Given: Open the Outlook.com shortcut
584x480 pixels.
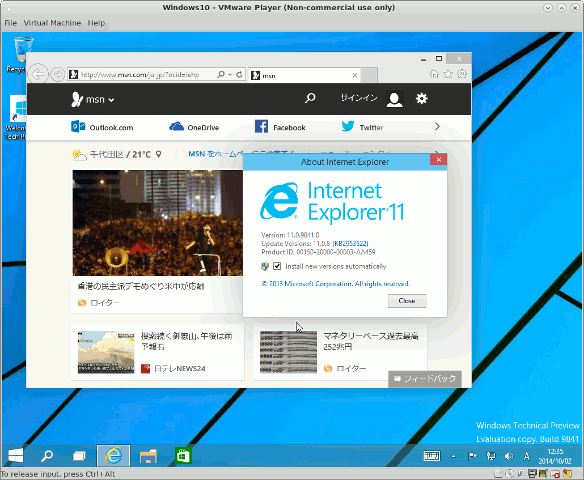Looking at the screenshot, I should (102, 127).
